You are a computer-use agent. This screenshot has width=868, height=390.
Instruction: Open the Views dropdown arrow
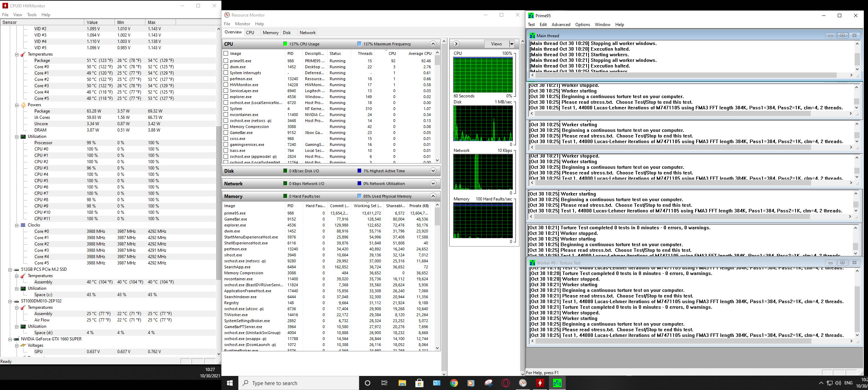[512, 44]
